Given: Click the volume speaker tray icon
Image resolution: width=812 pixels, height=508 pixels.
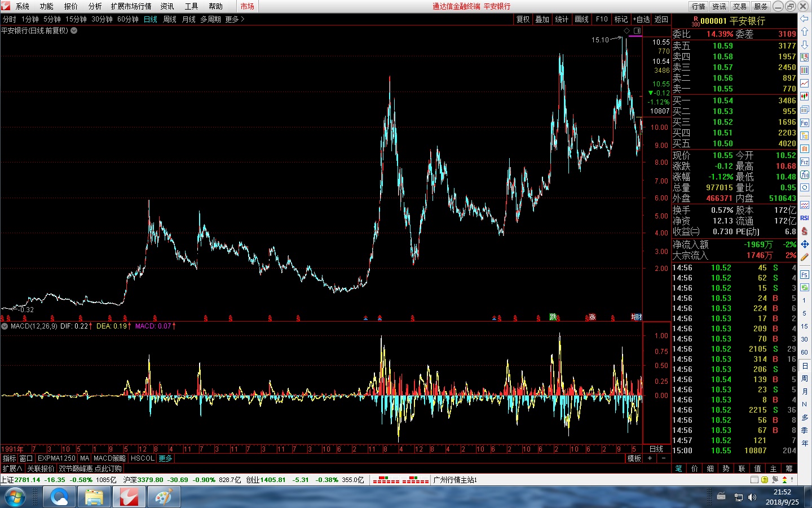Looking at the screenshot, I should click(x=752, y=497).
